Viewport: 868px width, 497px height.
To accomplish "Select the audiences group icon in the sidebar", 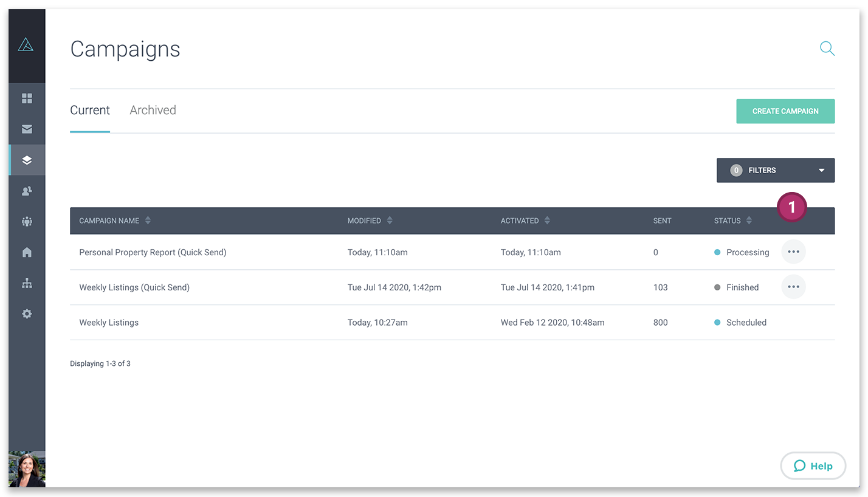I will pos(27,221).
